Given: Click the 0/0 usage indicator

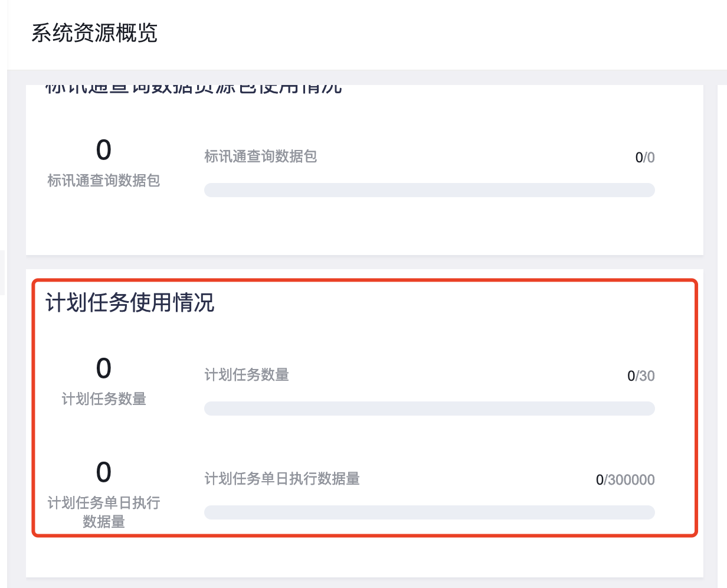Looking at the screenshot, I should tap(646, 157).
